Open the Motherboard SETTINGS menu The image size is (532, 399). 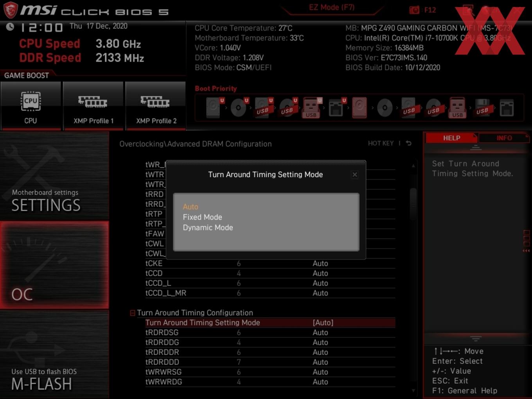click(54, 176)
